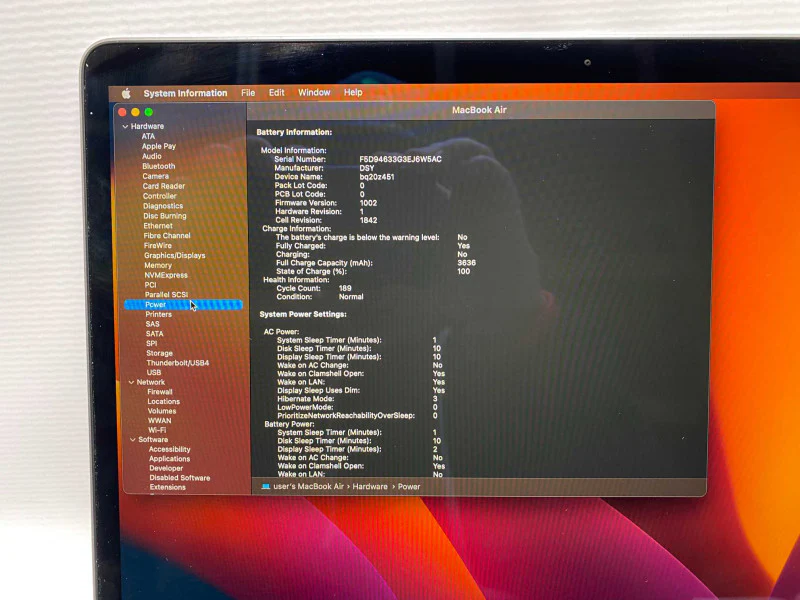Open the File menu
The image size is (800, 600).
(x=248, y=93)
